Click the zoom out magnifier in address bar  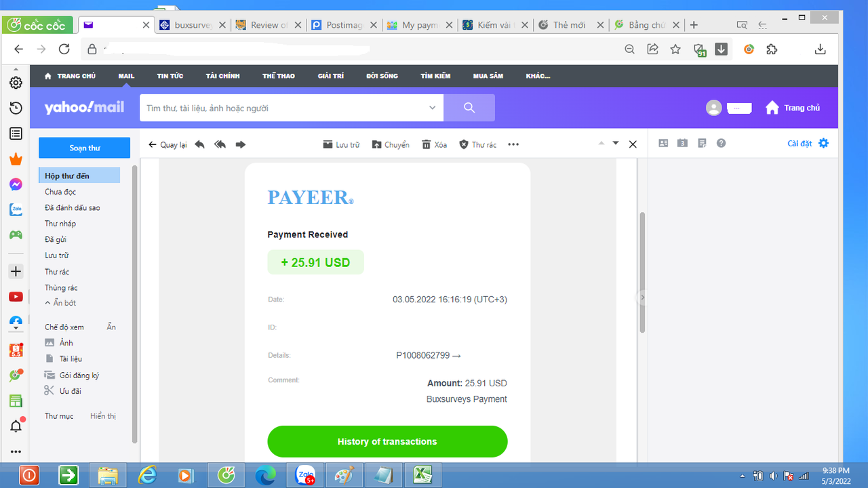(x=630, y=49)
